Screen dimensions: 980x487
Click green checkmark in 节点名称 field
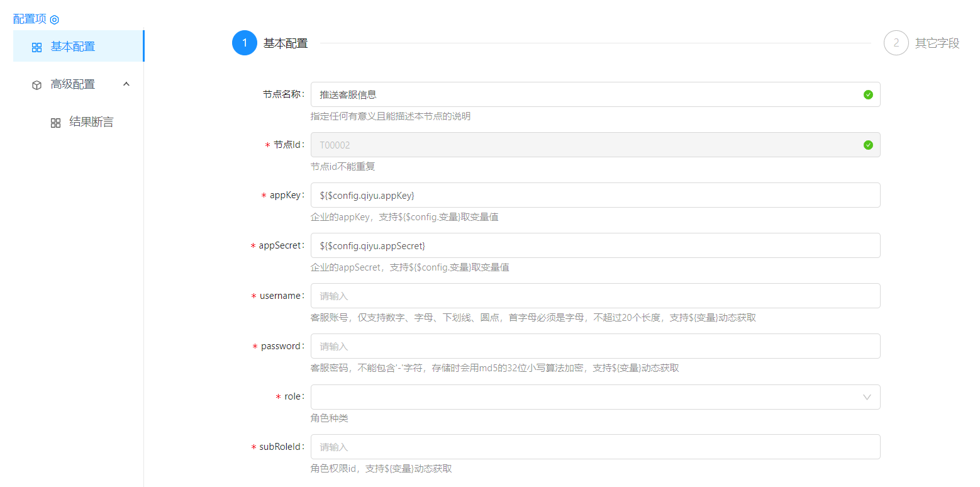868,94
